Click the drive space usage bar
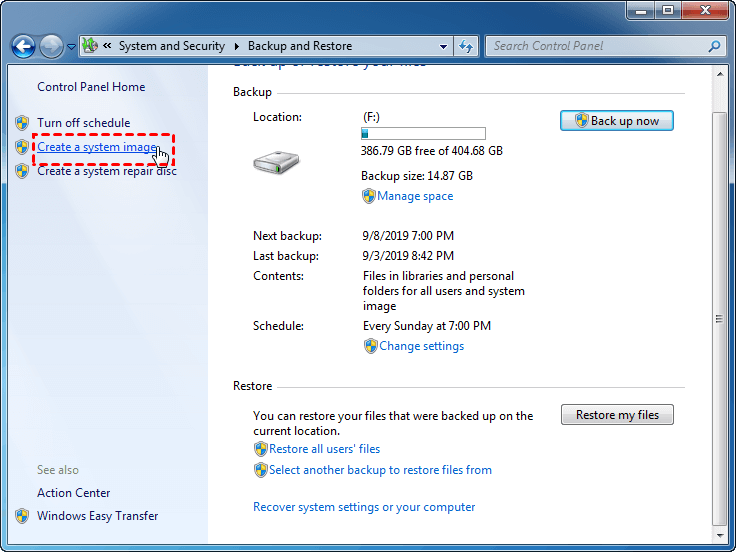This screenshot has height=552, width=736. (423, 133)
